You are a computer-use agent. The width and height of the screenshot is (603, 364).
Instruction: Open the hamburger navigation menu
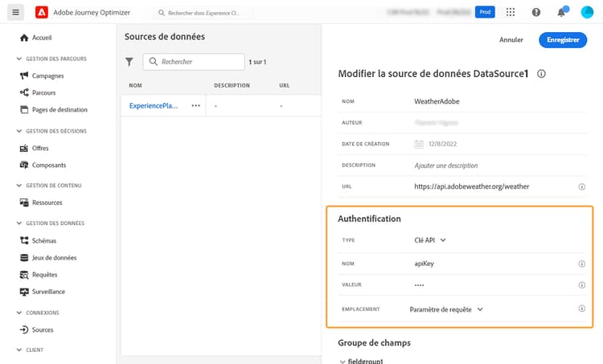click(15, 12)
